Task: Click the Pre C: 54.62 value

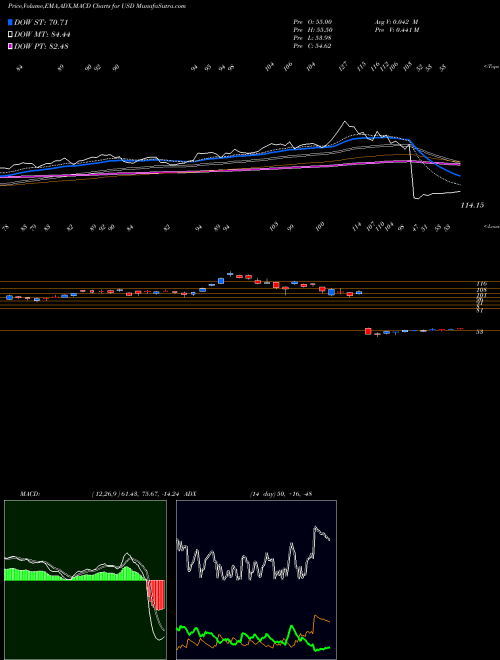Action: click(x=312, y=46)
